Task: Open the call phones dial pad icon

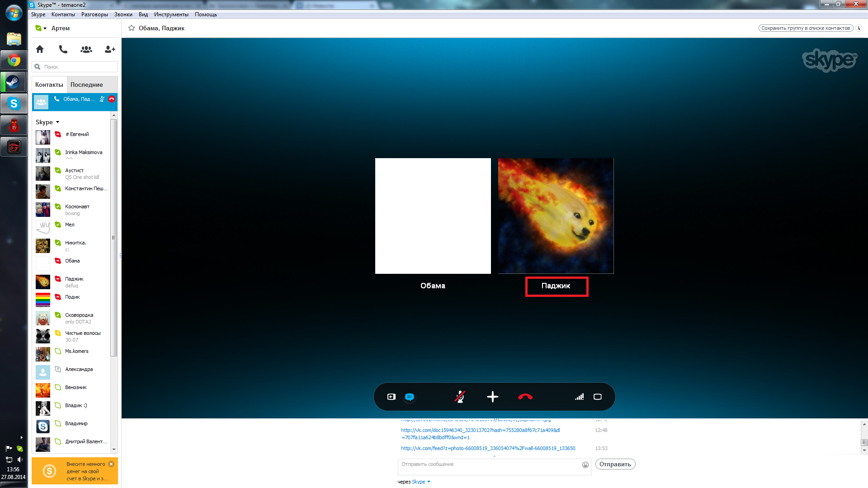Action: [63, 49]
